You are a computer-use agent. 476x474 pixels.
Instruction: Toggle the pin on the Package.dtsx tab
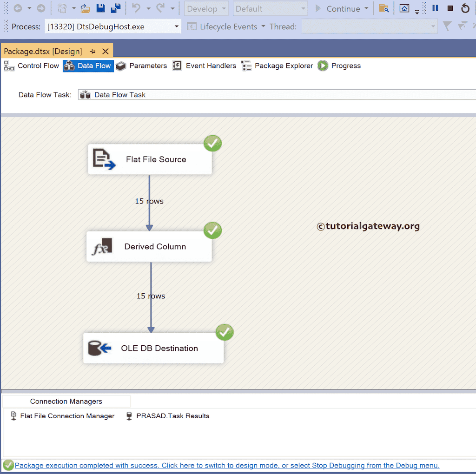[x=92, y=51]
